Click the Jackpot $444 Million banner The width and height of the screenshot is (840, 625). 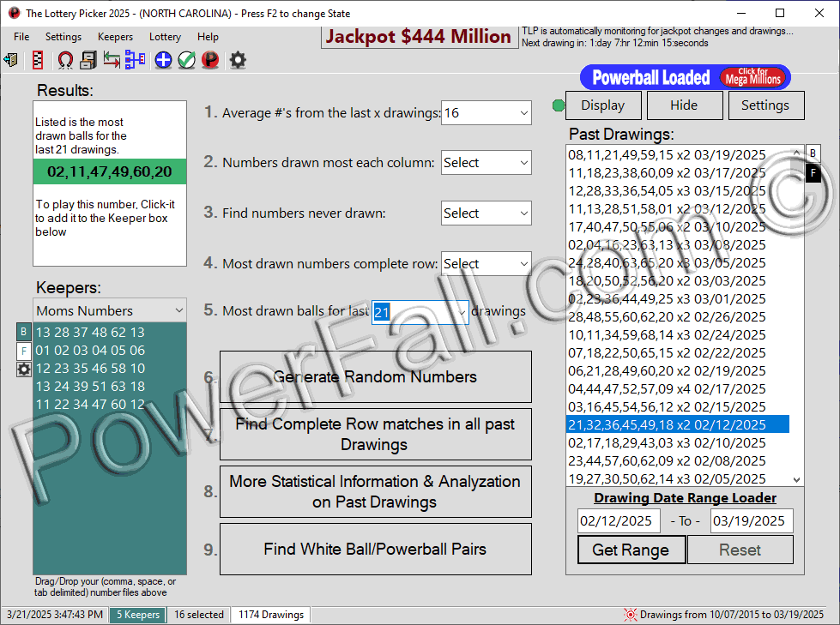pyautogui.click(x=419, y=36)
